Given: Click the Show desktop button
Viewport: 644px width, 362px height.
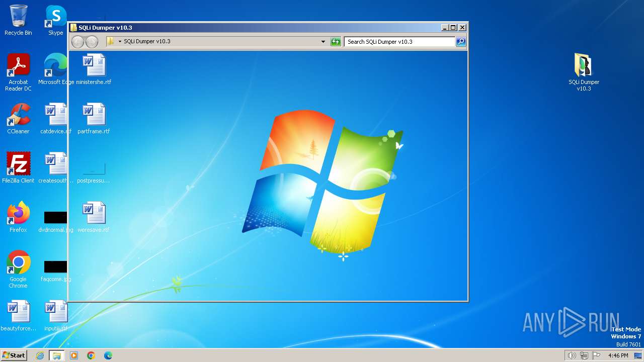Looking at the screenshot, I should [638, 355].
